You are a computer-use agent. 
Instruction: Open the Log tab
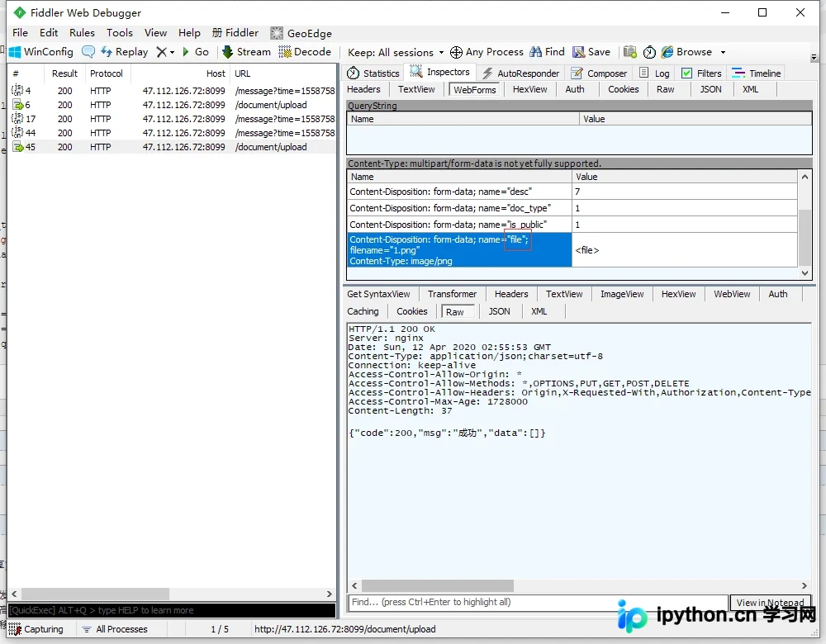654,73
